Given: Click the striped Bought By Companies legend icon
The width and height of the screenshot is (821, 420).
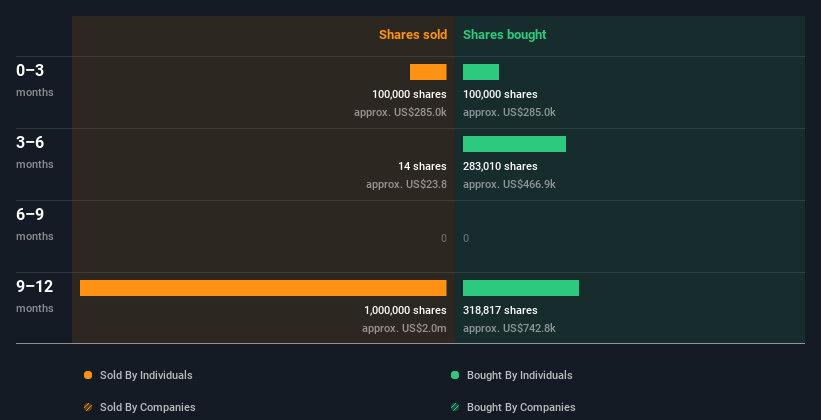Looking at the screenshot, I should click(455, 407).
